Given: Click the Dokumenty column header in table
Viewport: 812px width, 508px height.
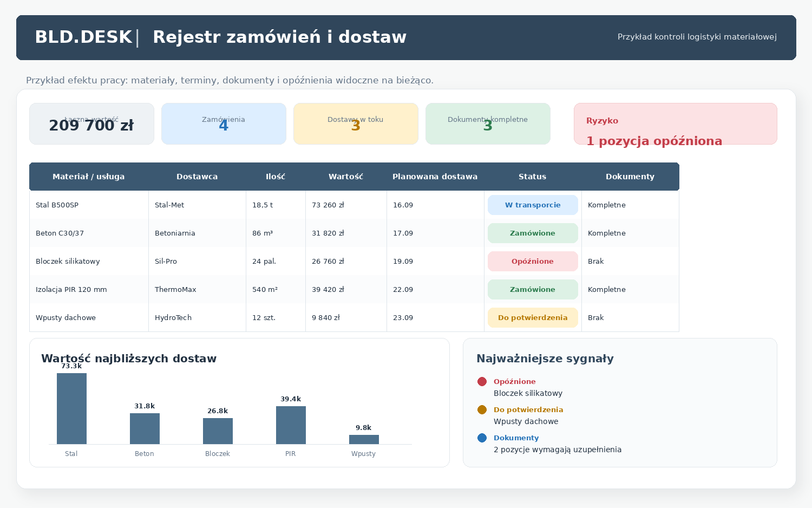Looking at the screenshot, I should click(630, 177).
